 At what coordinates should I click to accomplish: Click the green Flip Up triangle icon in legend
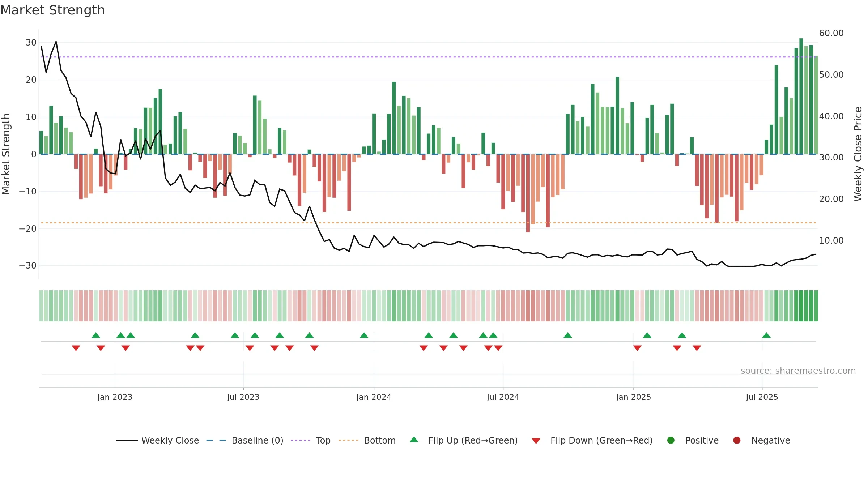pos(414,440)
